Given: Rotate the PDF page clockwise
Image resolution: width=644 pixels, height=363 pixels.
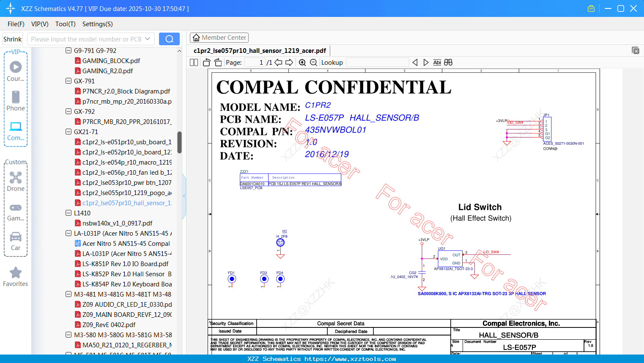Looking at the screenshot, I should click(218, 63).
